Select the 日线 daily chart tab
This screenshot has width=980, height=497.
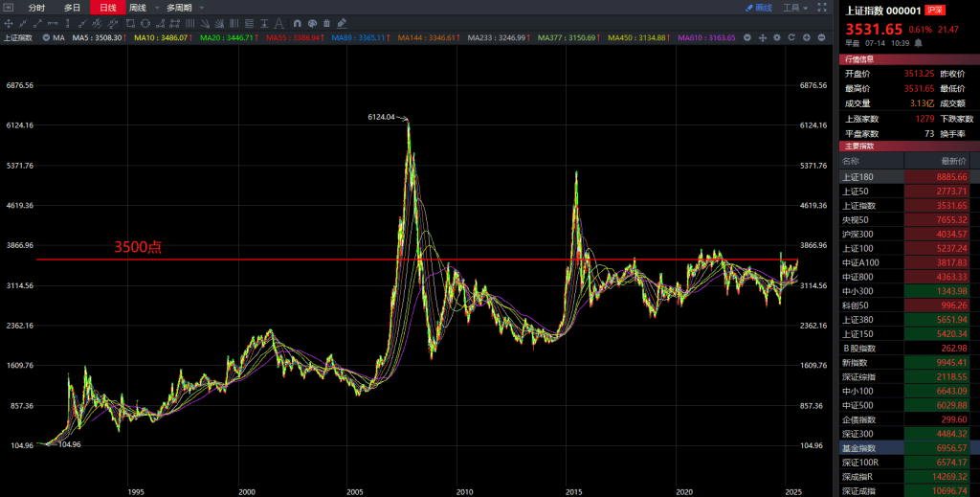coord(107,8)
